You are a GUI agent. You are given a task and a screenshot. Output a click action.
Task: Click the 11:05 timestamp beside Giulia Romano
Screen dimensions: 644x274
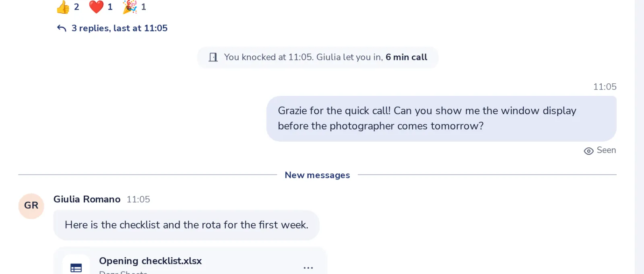(x=138, y=199)
